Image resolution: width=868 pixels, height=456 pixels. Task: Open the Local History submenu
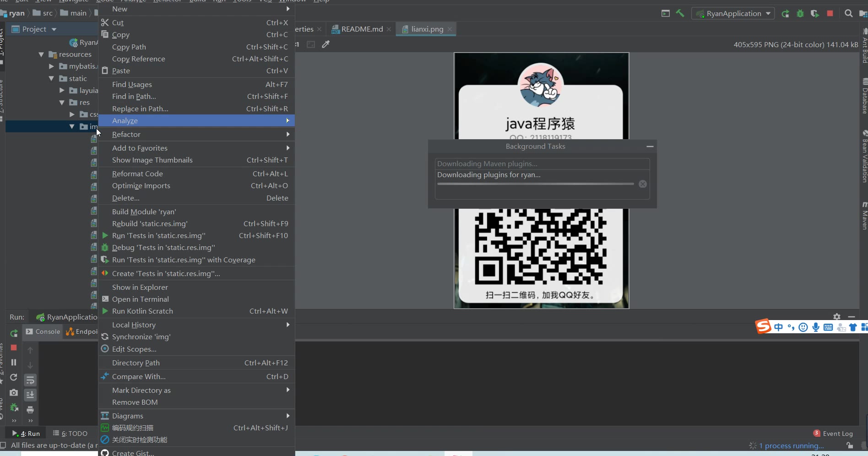196,325
